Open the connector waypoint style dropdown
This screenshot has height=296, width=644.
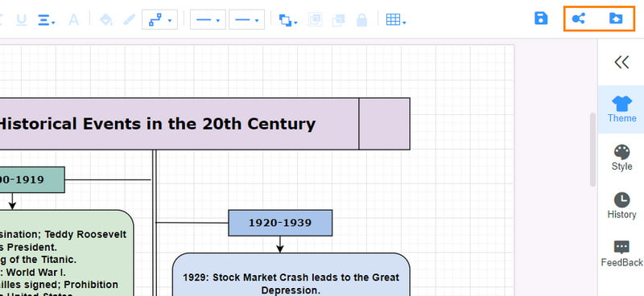(x=159, y=19)
